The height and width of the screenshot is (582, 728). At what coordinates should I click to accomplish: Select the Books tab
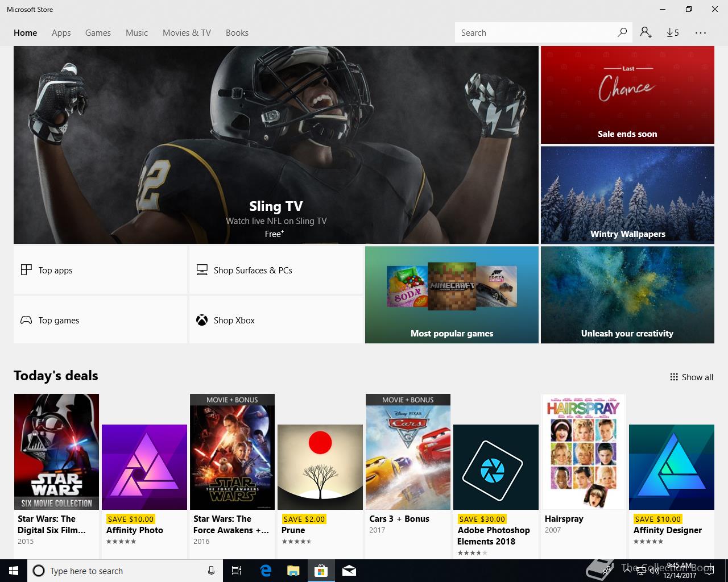click(237, 32)
